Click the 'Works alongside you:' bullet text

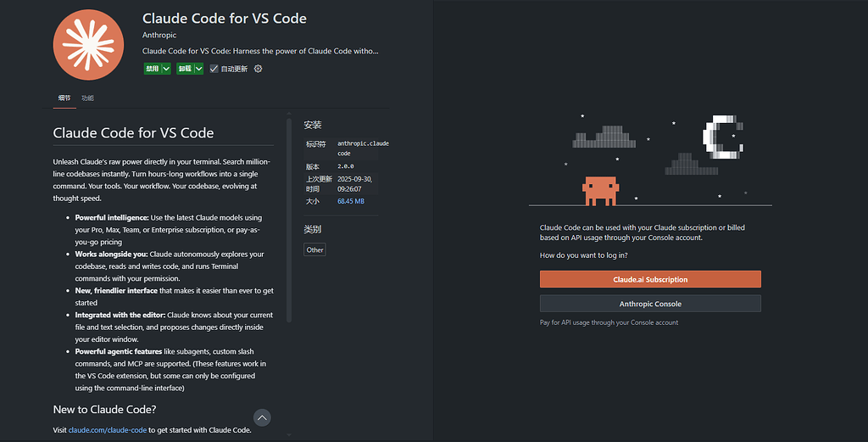pyautogui.click(x=111, y=255)
